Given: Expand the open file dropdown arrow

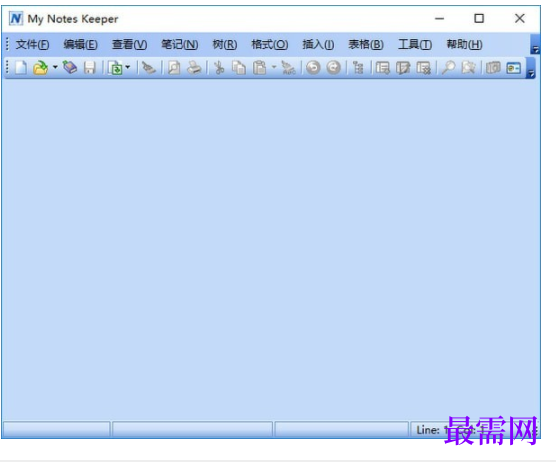Looking at the screenshot, I should point(55,67).
